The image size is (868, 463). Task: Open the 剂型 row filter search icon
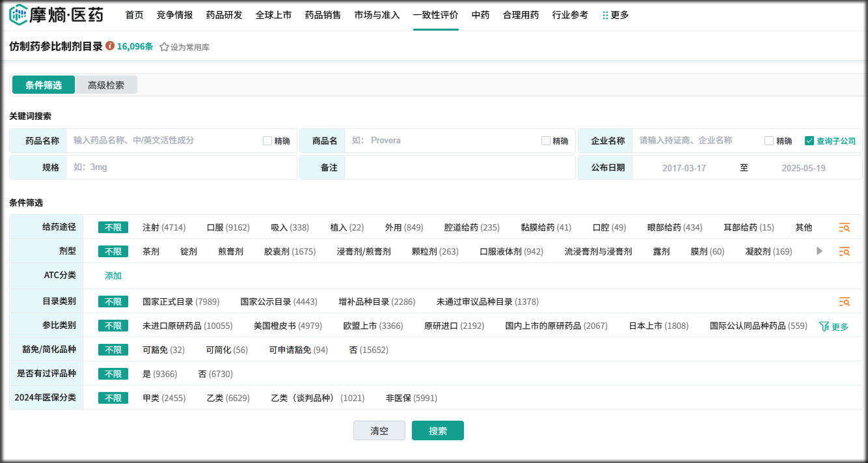tap(844, 251)
